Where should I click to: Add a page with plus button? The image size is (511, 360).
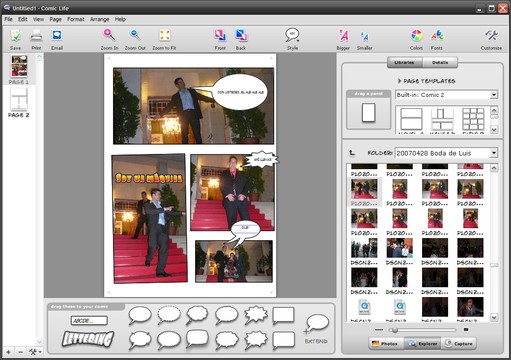click(x=8, y=352)
